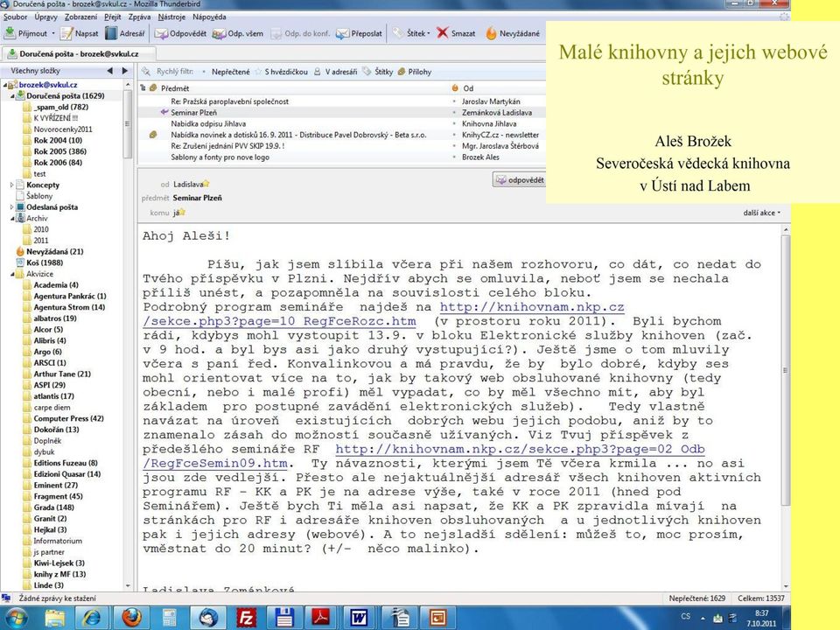Select the Doručená pošta tab
This screenshot has width=840, height=630.
(x=78, y=53)
